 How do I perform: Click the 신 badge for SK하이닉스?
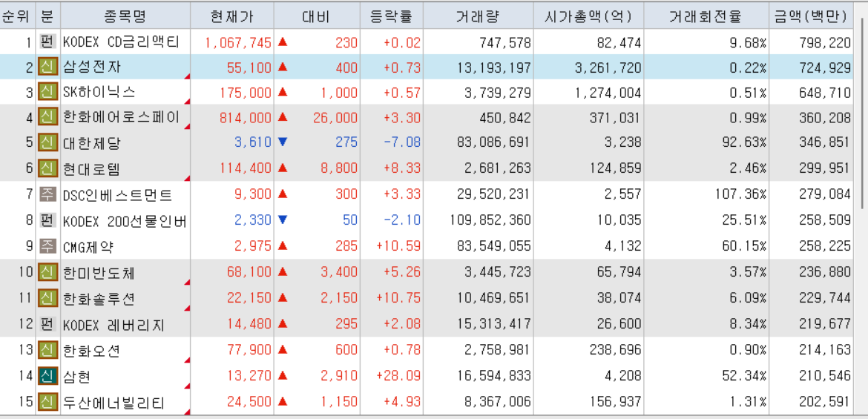[47, 93]
